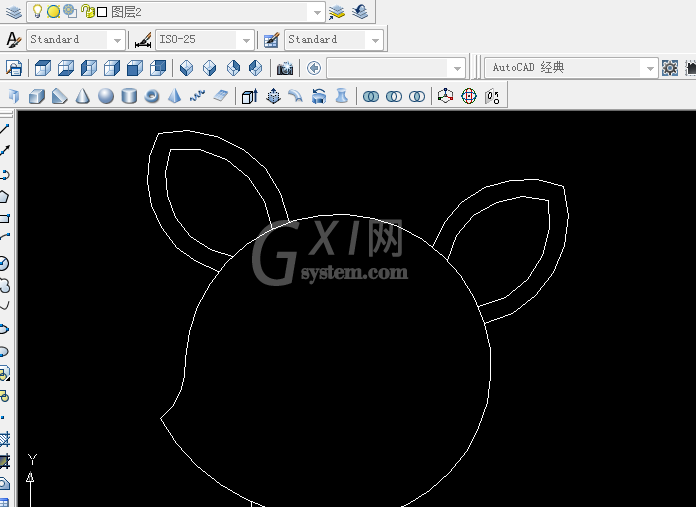Switch to Front view

coord(135,68)
